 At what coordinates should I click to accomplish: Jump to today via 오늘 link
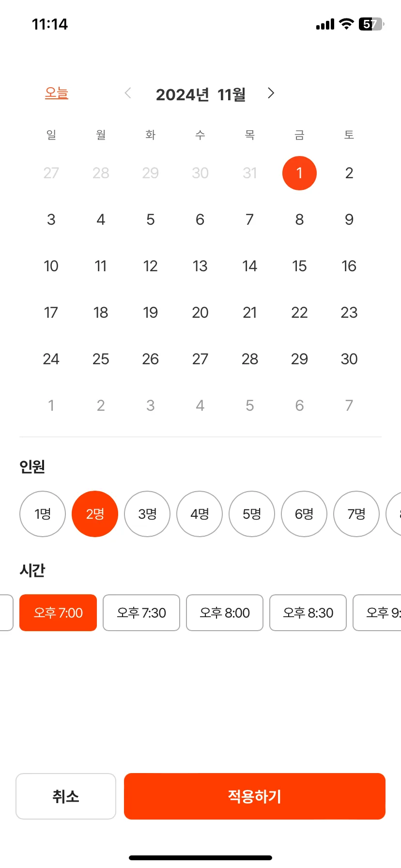click(57, 93)
